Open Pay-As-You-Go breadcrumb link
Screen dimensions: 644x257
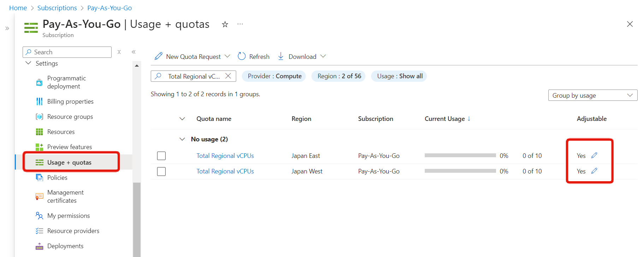tap(109, 8)
